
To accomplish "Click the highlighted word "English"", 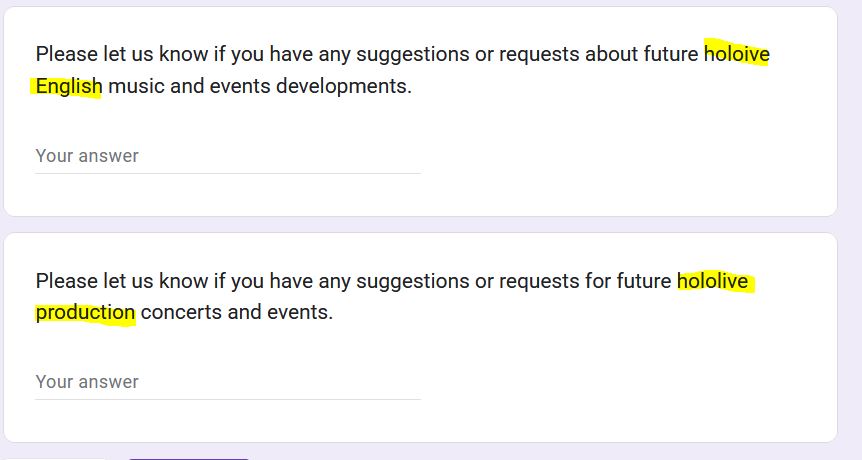I will pyautogui.click(x=68, y=87).
